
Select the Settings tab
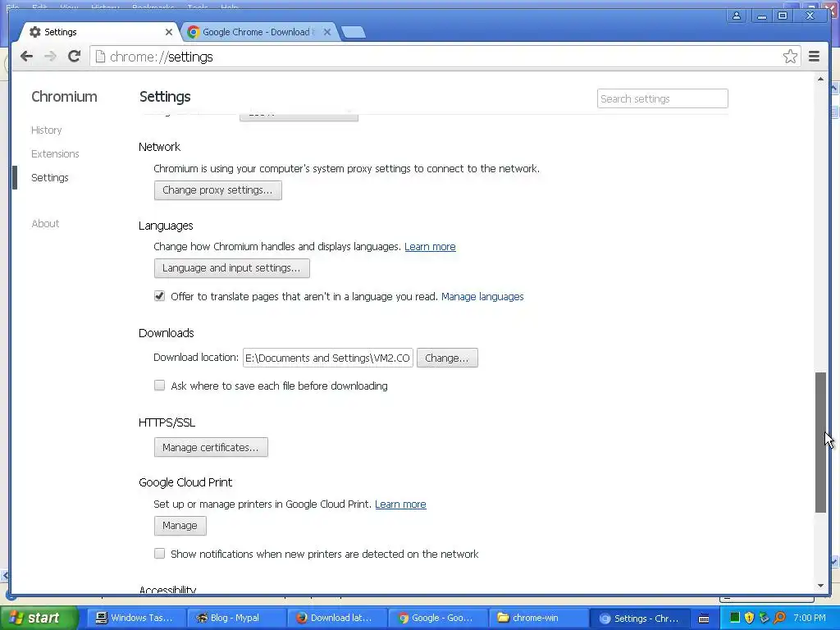pos(99,32)
